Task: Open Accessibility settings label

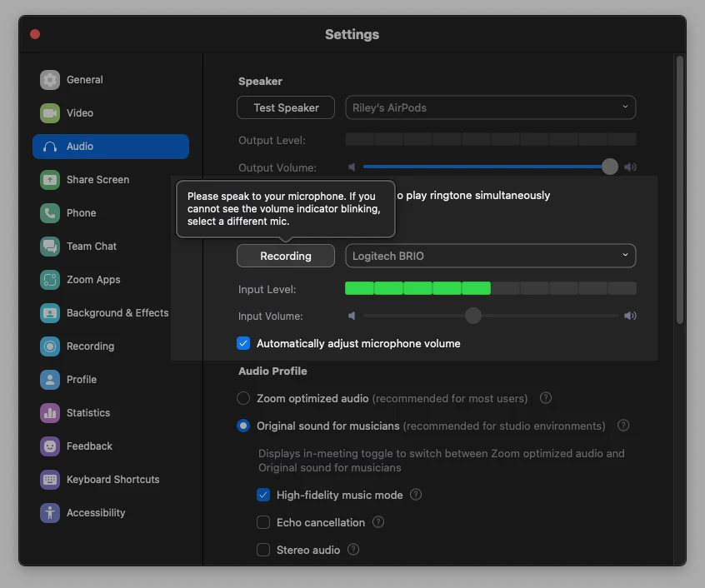Action: pyautogui.click(x=96, y=512)
